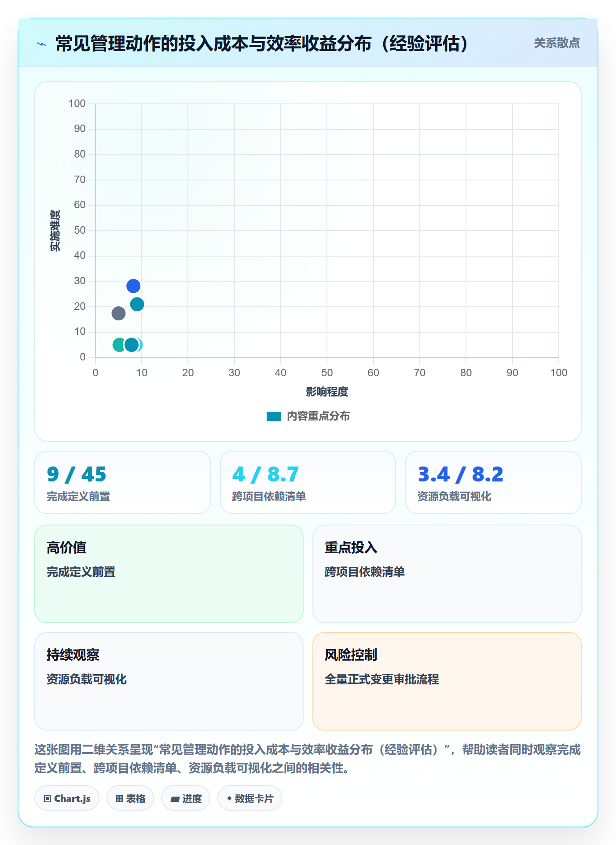Image resolution: width=616 pixels, height=845 pixels.
Task: Click the diamond icon in 数据卡片 tag
Action: point(229,798)
